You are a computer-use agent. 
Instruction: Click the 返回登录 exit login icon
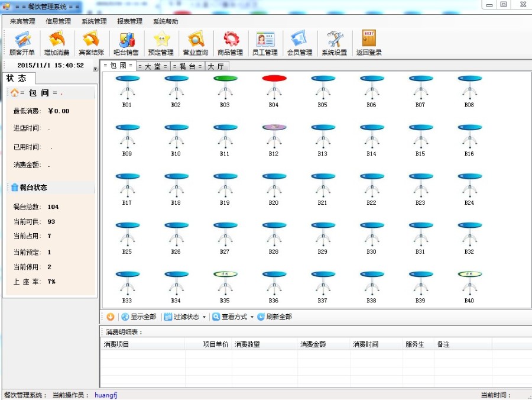click(x=369, y=43)
